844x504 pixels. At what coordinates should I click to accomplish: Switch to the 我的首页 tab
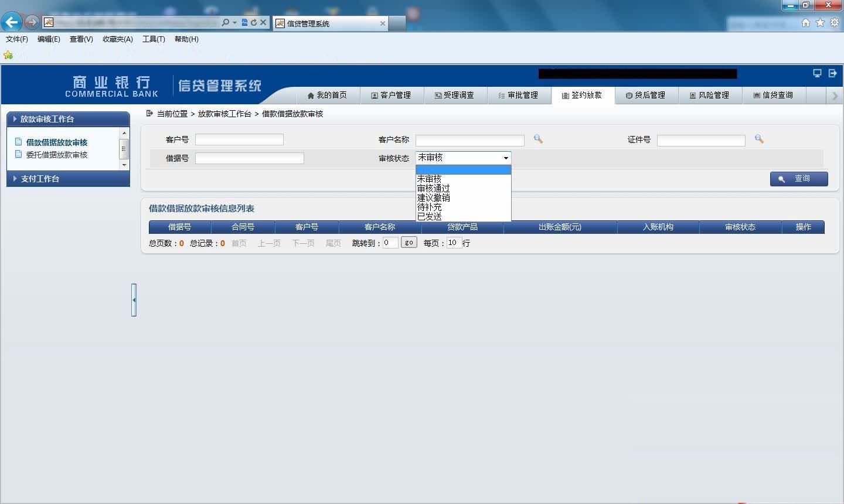pos(328,96)
